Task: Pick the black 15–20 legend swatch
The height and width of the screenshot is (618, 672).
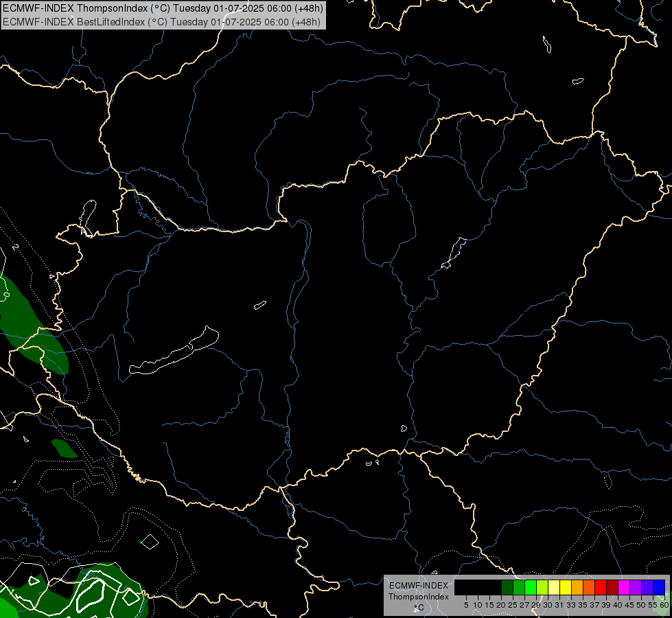Action: tap(496, 587)
